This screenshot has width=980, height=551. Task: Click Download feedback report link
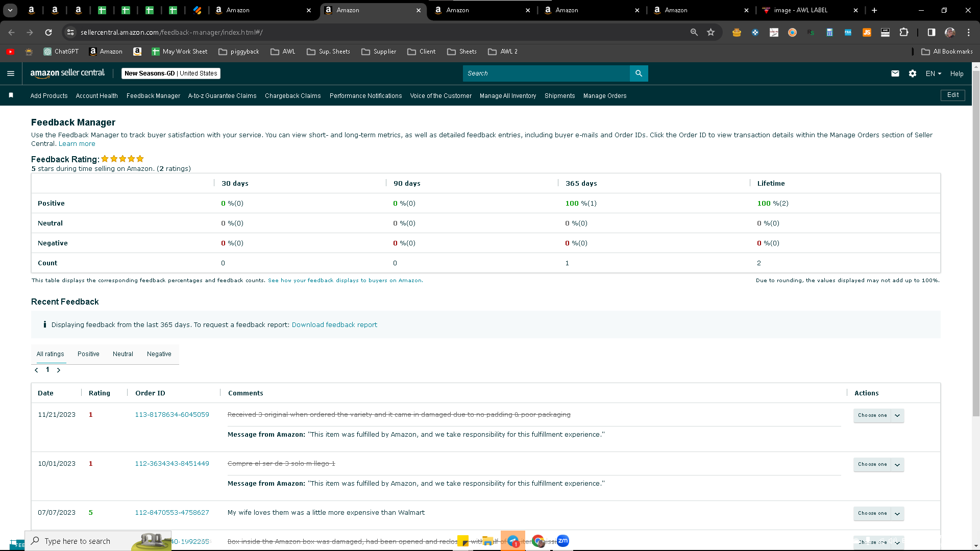pyautogui.click(x=334, y=324)
